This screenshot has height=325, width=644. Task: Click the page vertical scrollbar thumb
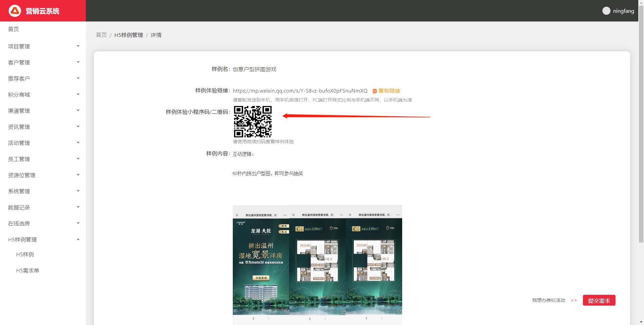coord(641,123)
